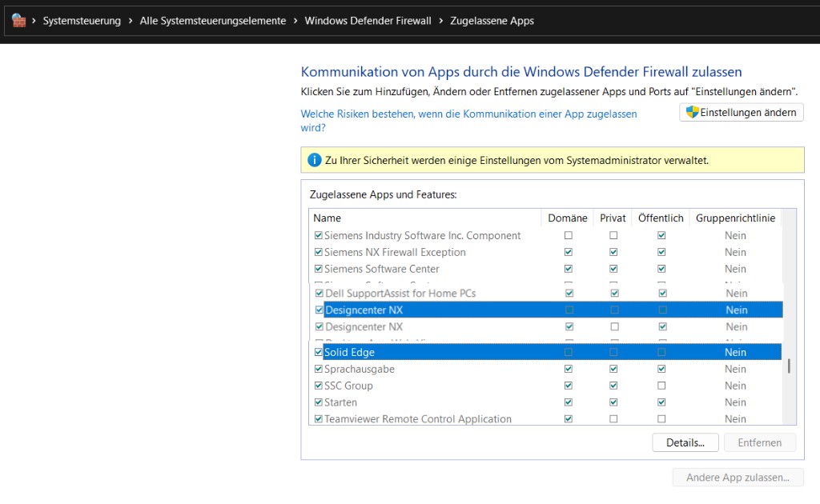The height and width of the screenshot is (504, 820).
Task: Click the info icon in the yellow banner
Action: 314,160
